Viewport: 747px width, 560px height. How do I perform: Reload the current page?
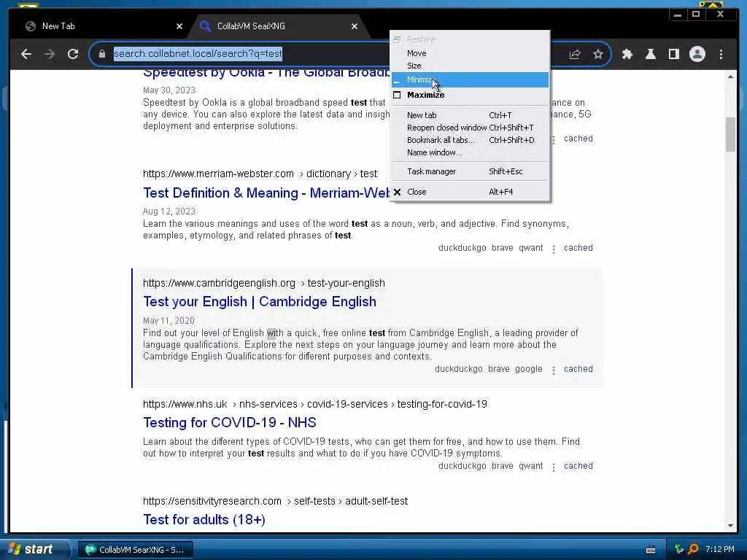coord(73,54)
